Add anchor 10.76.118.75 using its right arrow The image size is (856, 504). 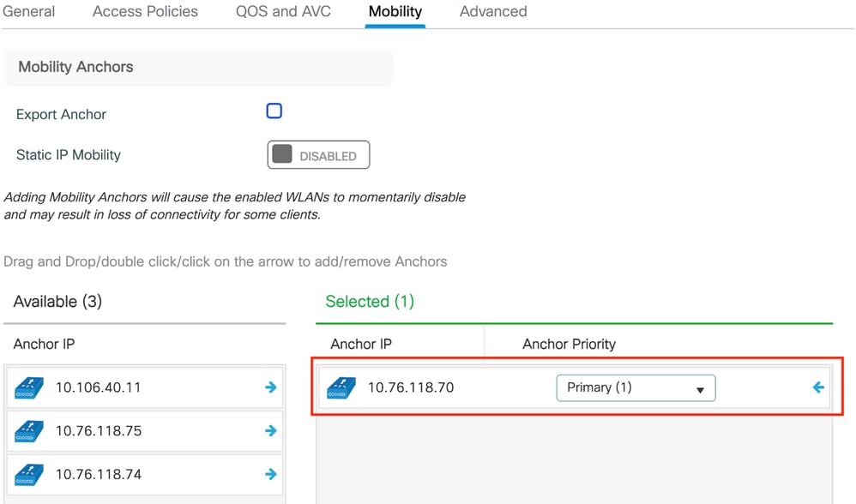[x=271, y=431]
